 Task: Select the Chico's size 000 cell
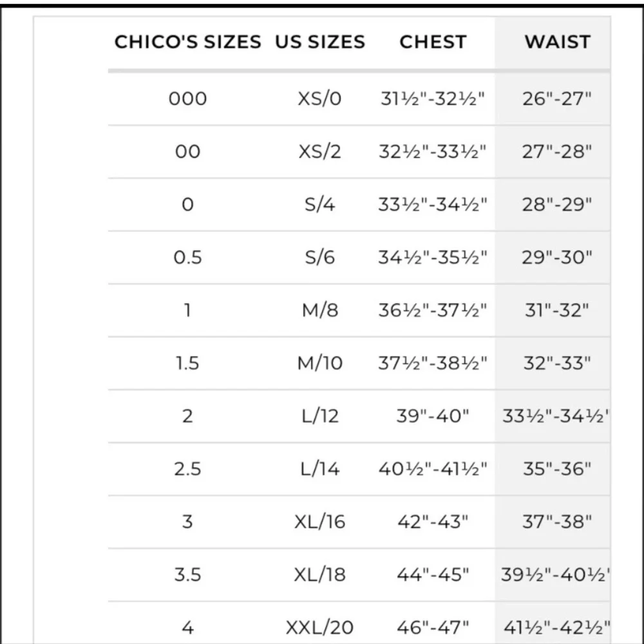[187, 99]
